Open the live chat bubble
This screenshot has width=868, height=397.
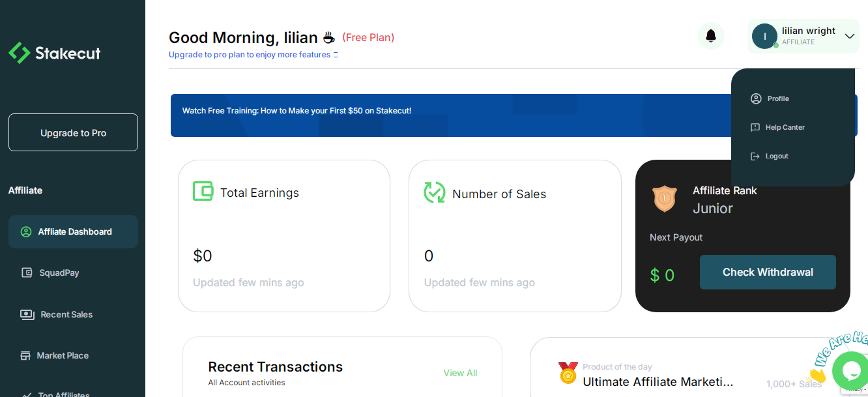point(850,370)
